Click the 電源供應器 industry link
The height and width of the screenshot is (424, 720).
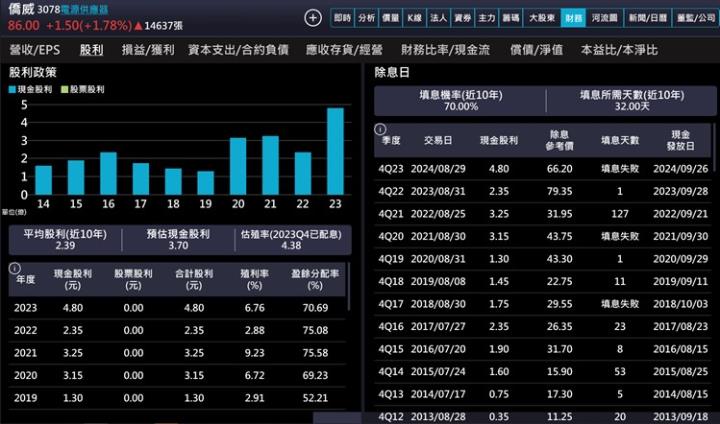(x=85, y=9)
